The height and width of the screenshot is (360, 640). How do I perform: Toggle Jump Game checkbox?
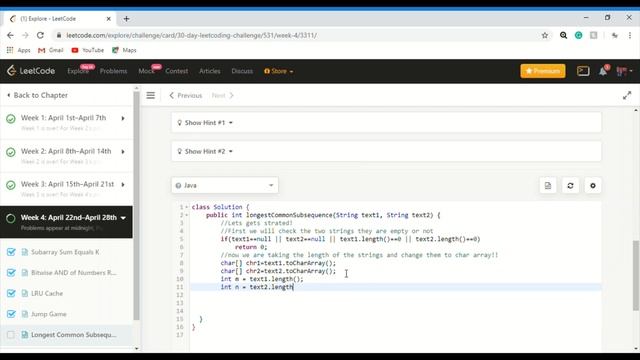pos(11,314)
